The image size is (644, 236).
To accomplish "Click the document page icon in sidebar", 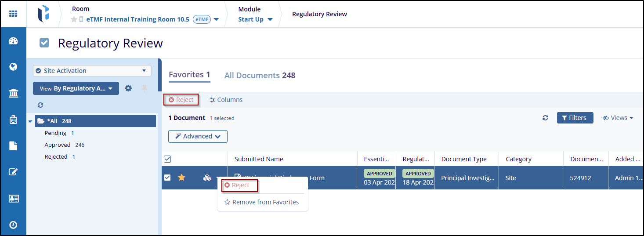I will click(x=13, y=146).
